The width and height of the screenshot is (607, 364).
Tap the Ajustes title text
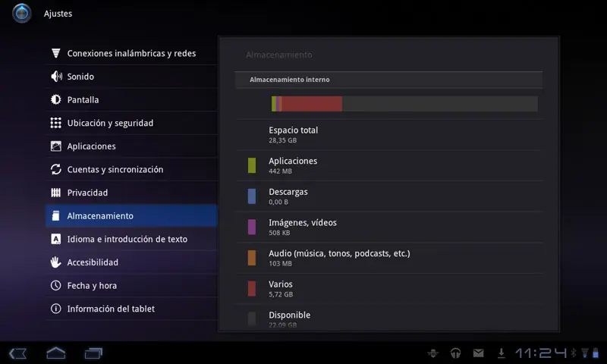[58, 14]
